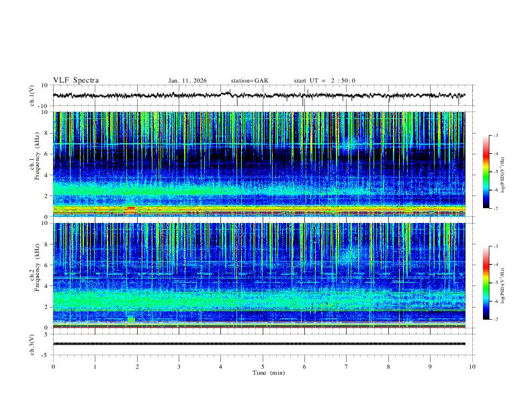This screenshot has width=532, height=411.
Task: Select the "start UT = 2 : 50: 0" text
Action: click(324, 81)
